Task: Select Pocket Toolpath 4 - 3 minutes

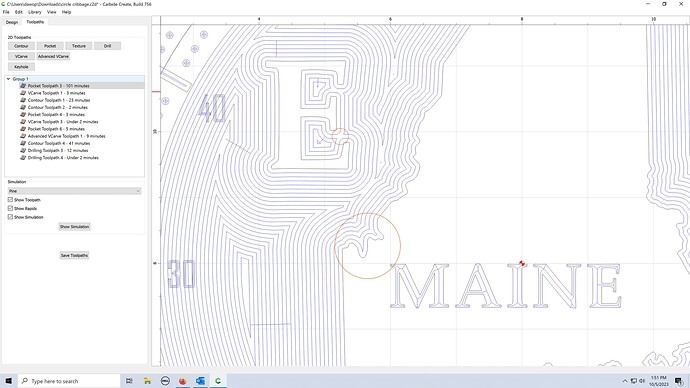Action: click(x=56, y=114)
